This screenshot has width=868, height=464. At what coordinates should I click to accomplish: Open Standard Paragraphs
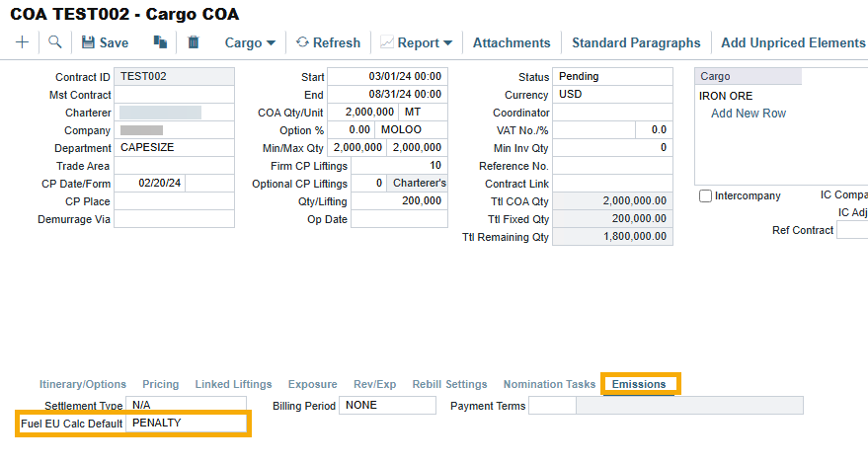636,42
